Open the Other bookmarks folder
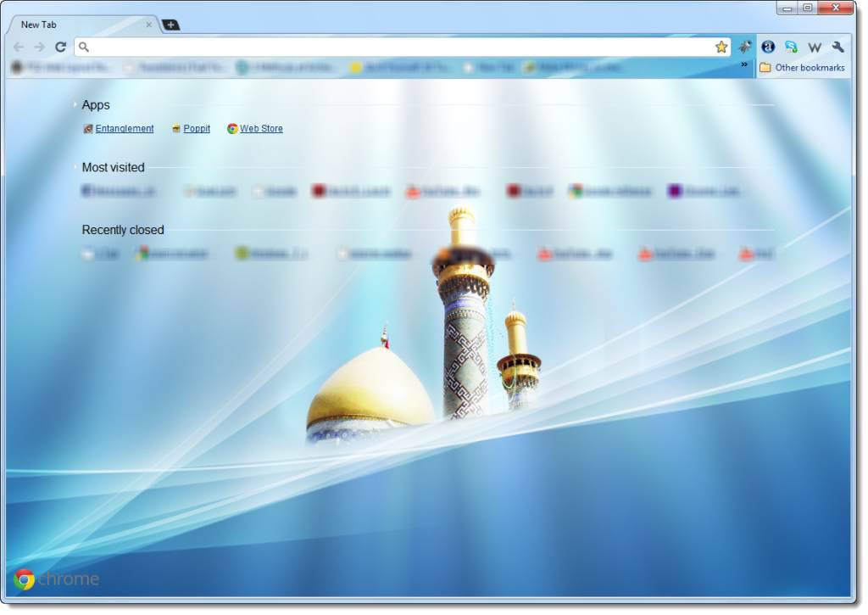 pyautogui.click(x=802, y=67)
